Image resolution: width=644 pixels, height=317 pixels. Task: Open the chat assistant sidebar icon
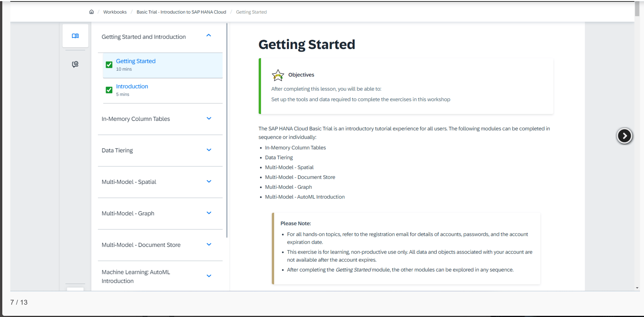(75, 64)
